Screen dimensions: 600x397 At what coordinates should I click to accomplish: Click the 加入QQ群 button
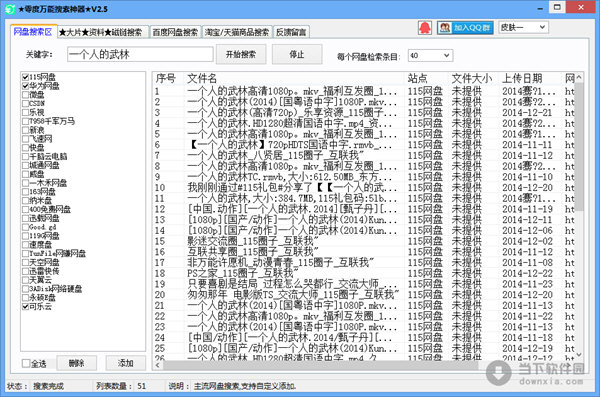click(465, 28)
